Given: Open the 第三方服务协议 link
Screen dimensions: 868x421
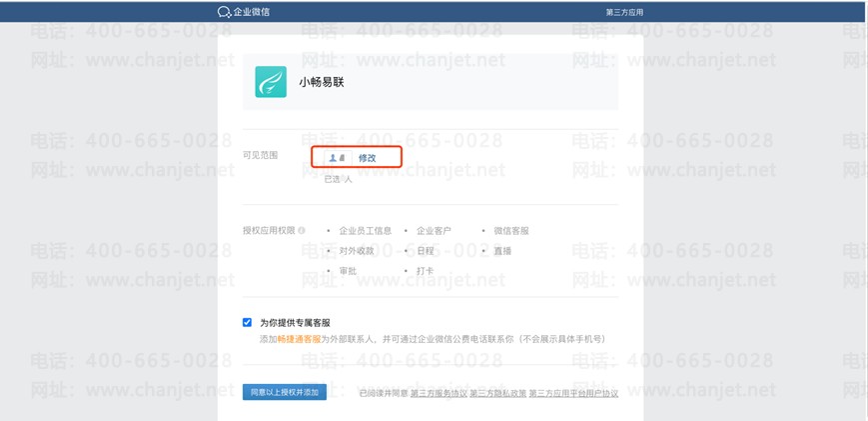Looking at the screenshot, I should [x=438, y=393].
